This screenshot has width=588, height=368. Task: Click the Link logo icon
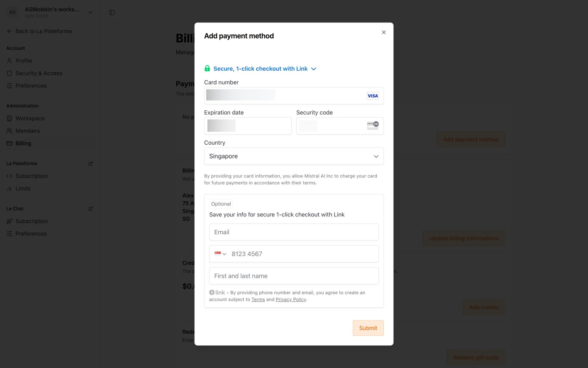point(217,293)
